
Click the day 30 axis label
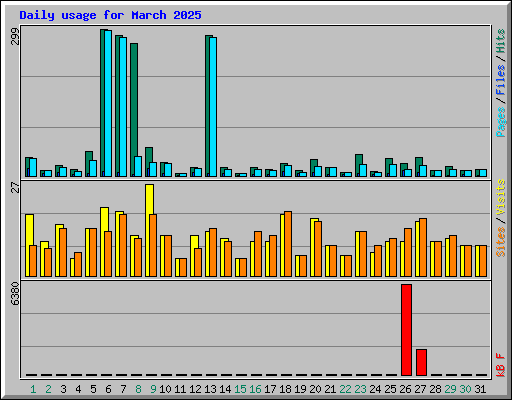click(465, 389)
